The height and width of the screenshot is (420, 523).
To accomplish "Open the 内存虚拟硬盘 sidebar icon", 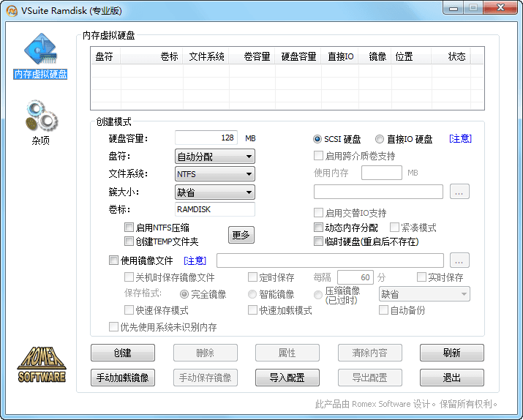I will 40,53.
